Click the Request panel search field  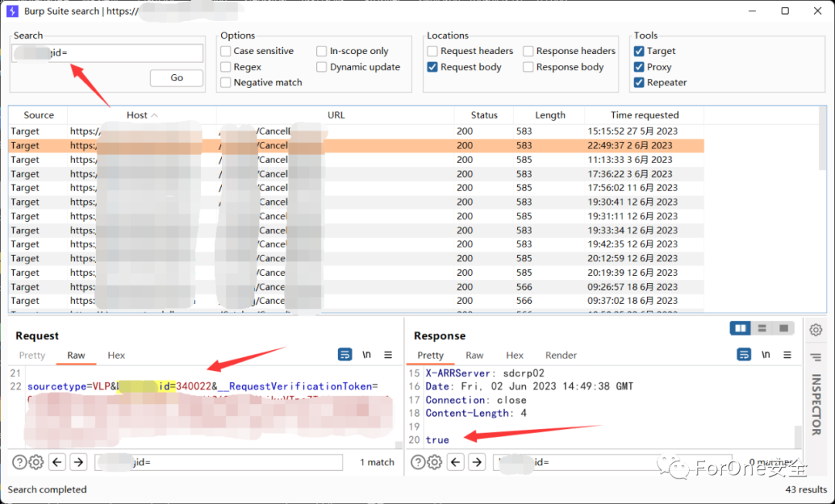[x=219, y=462]
